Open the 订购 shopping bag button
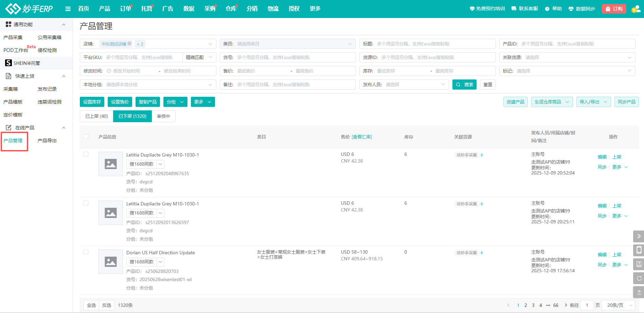This screenshot has height=313, width=644. click(x=614, y=9)
